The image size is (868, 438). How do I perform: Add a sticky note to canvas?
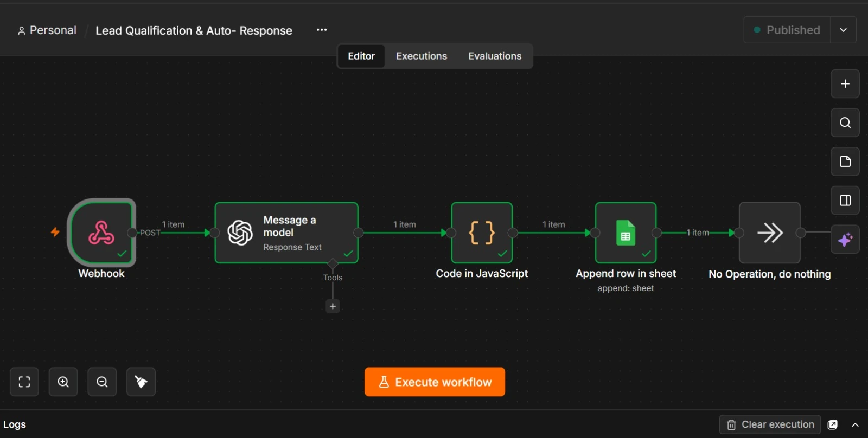tap(845, 162)
